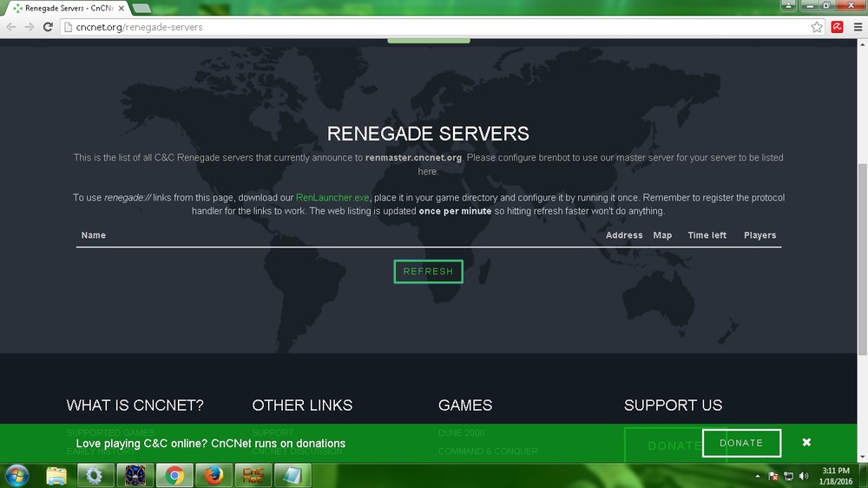Click the Name column header

(x=94, y=235)
